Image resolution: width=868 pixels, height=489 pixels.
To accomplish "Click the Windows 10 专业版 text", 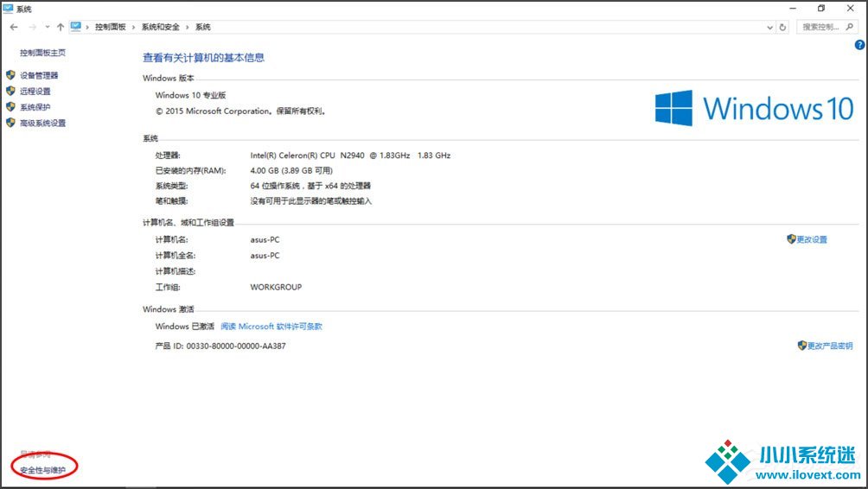I will [x=190, y=95].
